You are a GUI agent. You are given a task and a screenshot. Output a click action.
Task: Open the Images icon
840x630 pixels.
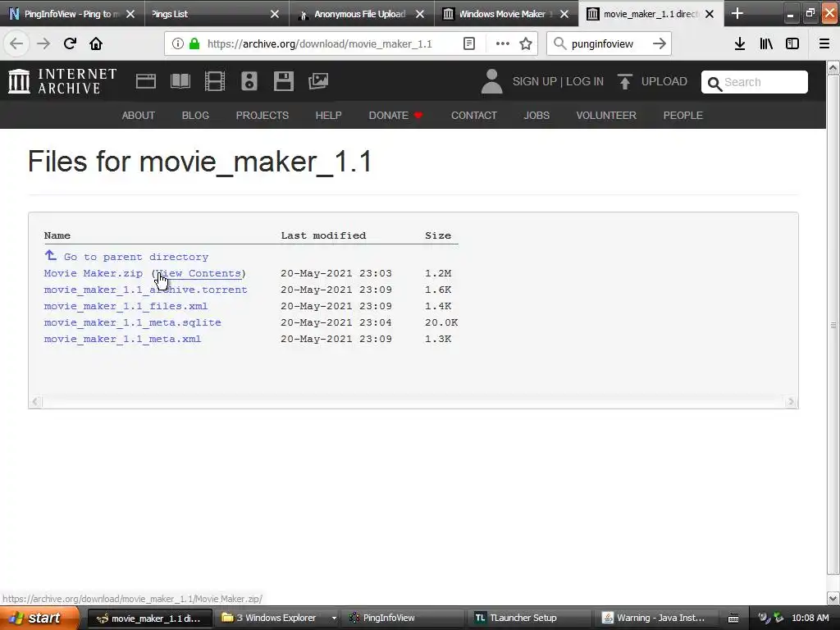click(x=318, y=81)
